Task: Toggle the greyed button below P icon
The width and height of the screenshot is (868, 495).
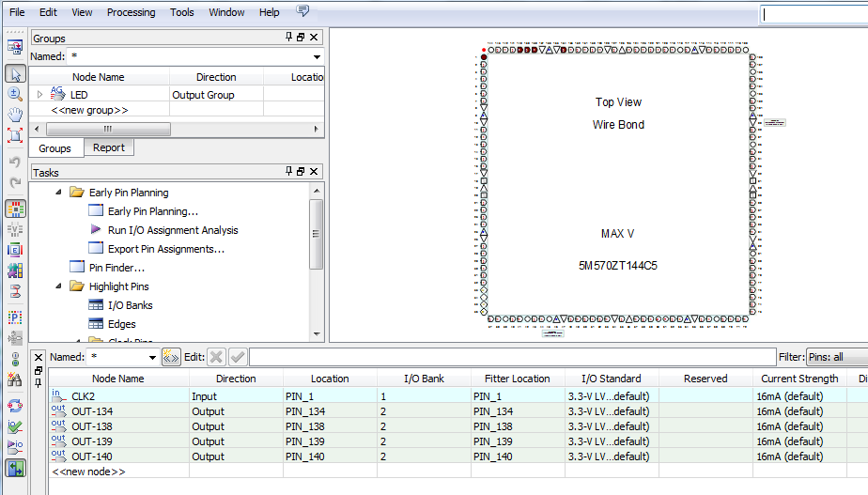Action: [15, 338]
